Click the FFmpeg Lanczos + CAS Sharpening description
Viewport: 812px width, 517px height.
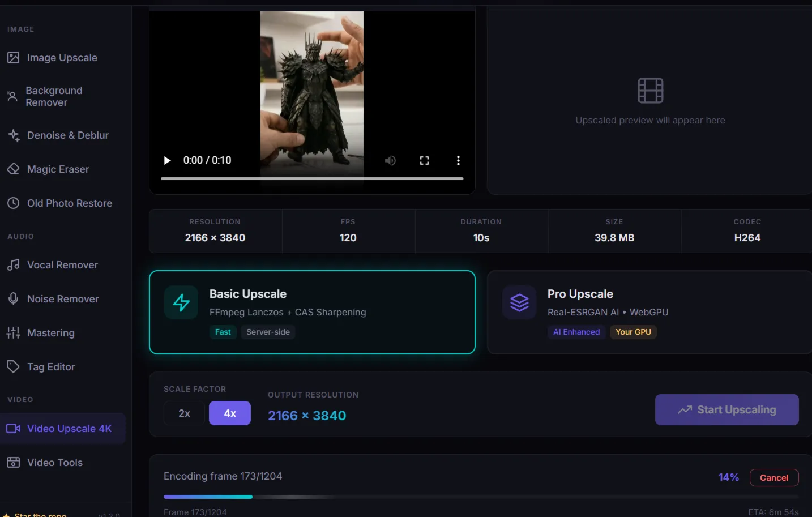(x=288, y=312)
